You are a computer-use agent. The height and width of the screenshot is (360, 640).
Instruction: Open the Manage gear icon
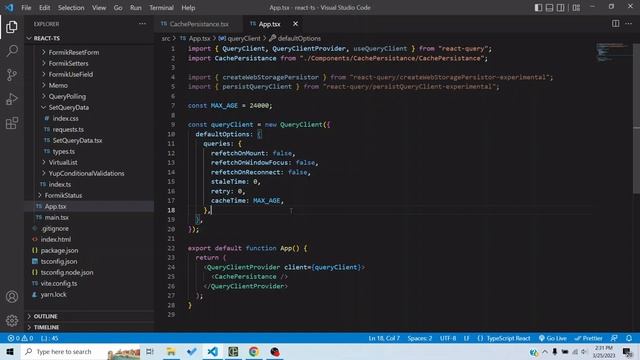coord(12,320)
